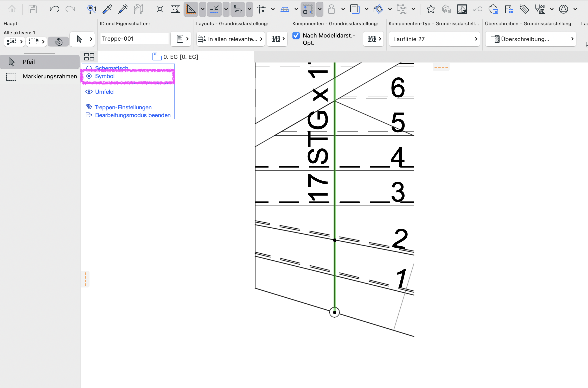Click the find and select magnifier icon

coord(92,9)
